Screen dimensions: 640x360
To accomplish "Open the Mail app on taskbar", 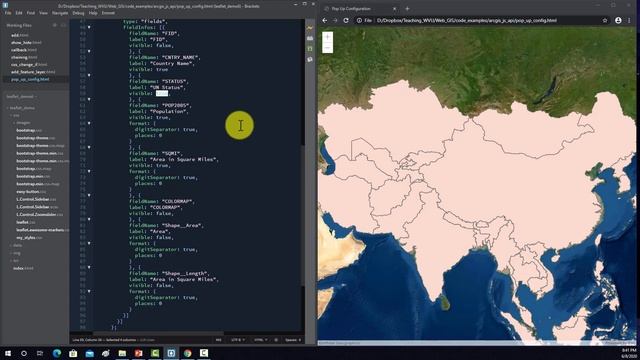I will [89, 353].
